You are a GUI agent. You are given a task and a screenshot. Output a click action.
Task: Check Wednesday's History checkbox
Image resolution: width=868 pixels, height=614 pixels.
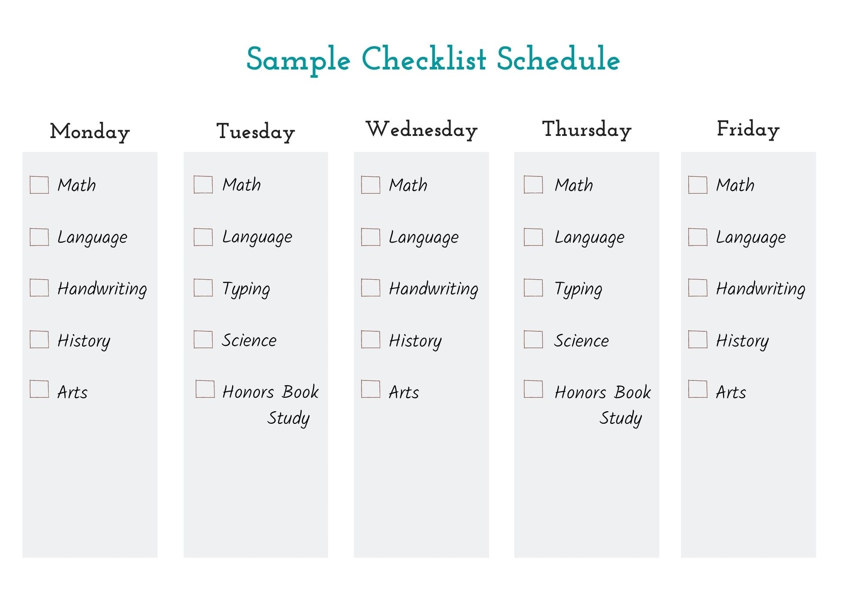(370, 340)
